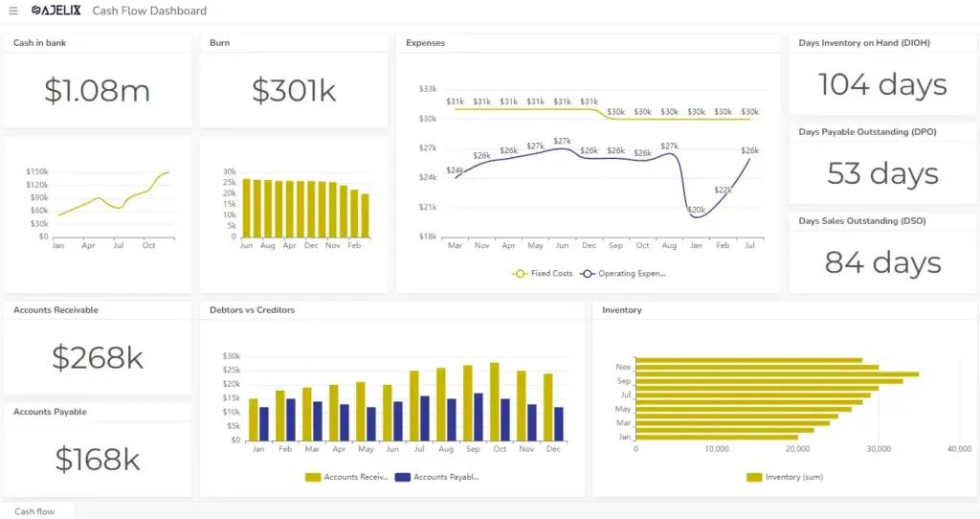Click the Cash in bank title
The height and width of the screenshot is (519, 980).
(x=39, y=43)
